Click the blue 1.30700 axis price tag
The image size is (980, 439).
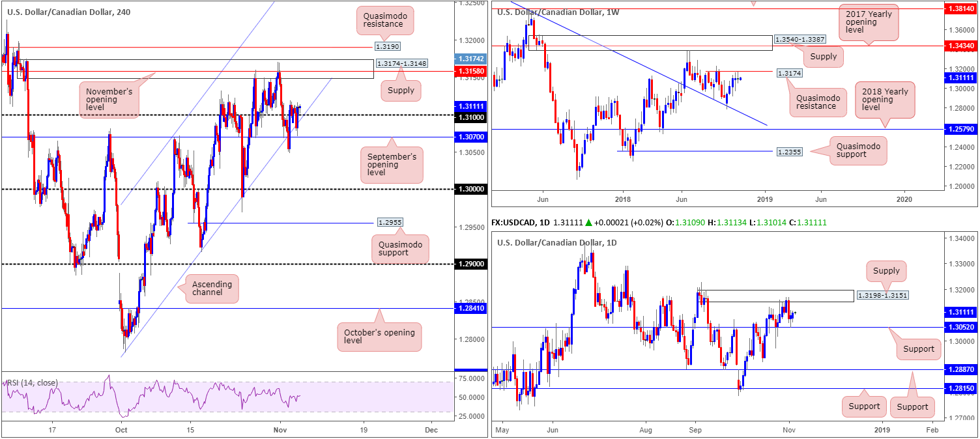pyautogui.click(x=470, y=137)
